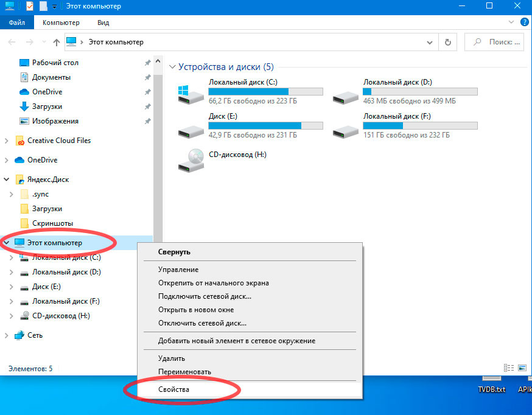Expand Локальный диск (F:) tree node
532x415 pixels.
tap(11, 301)
